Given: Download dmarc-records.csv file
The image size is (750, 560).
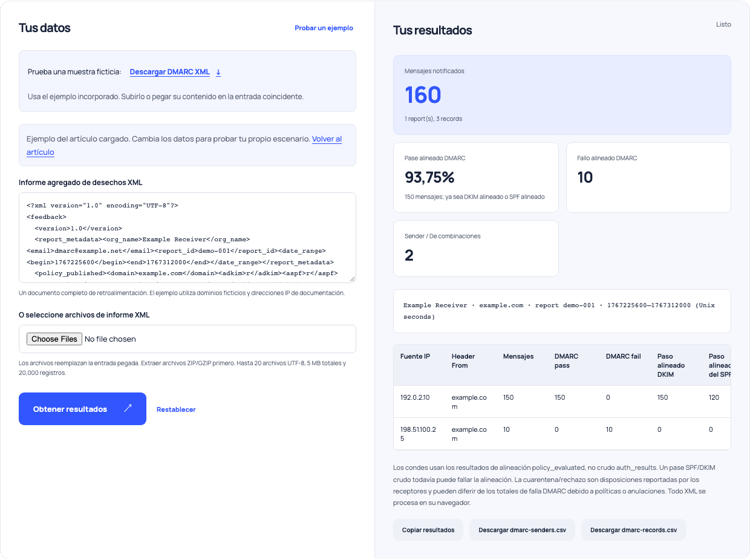Looking at the screenshot, I should coord(633,530).
